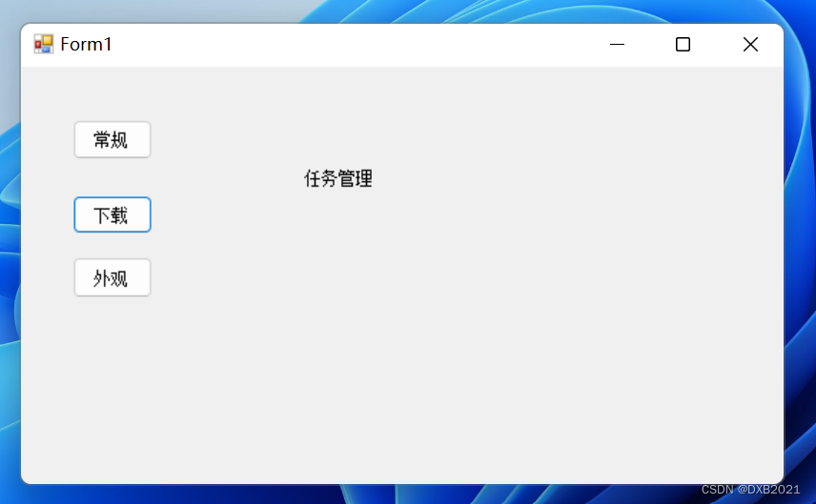Image resolution: width=816 pixels, height=504 pixels.
Task: Maximize the Form1 window
Action: click(x=683, y=45)
